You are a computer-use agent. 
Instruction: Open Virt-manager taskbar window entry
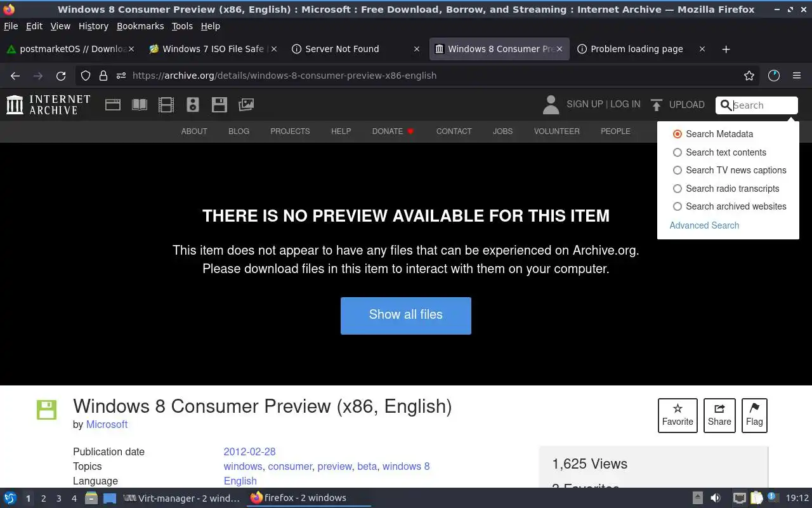tap(181, 498)
